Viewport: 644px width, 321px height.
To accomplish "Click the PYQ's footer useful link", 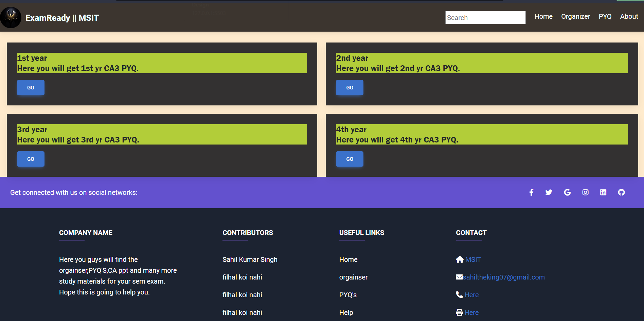I will click(348, 295).
